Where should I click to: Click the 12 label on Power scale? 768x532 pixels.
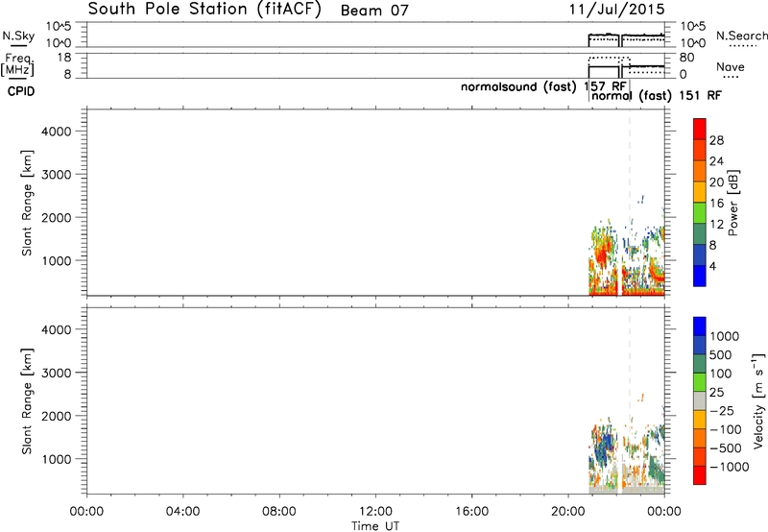[716, 225]
